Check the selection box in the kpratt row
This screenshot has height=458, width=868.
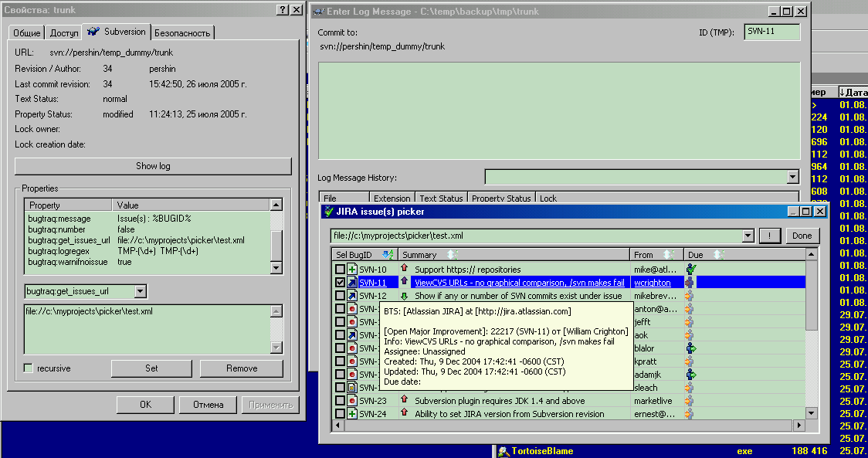340,361
